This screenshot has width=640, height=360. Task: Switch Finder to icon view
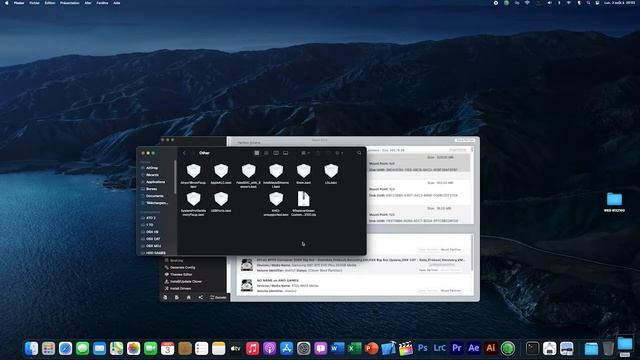257,153
